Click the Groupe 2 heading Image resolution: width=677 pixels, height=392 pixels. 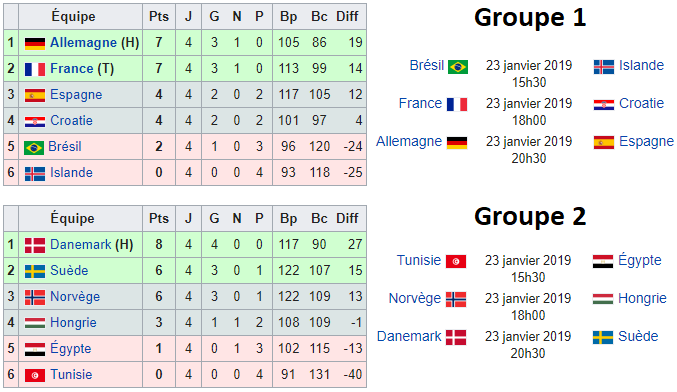530,216
